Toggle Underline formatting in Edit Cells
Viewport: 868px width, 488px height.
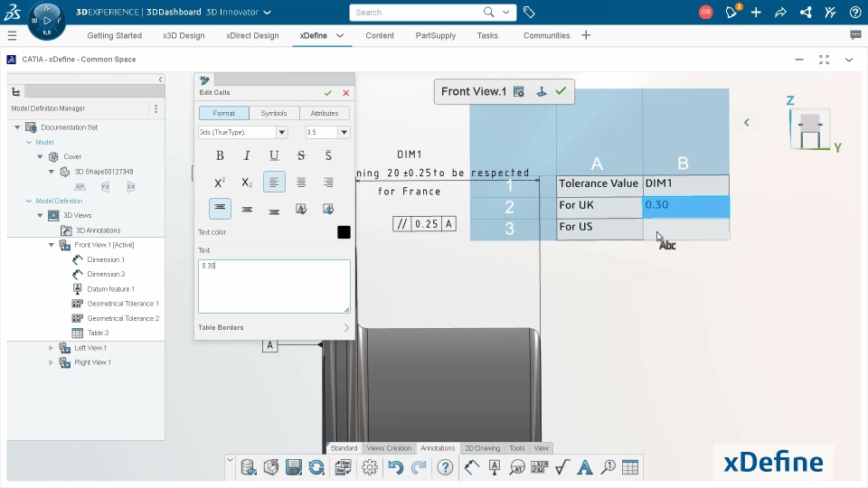274,155
